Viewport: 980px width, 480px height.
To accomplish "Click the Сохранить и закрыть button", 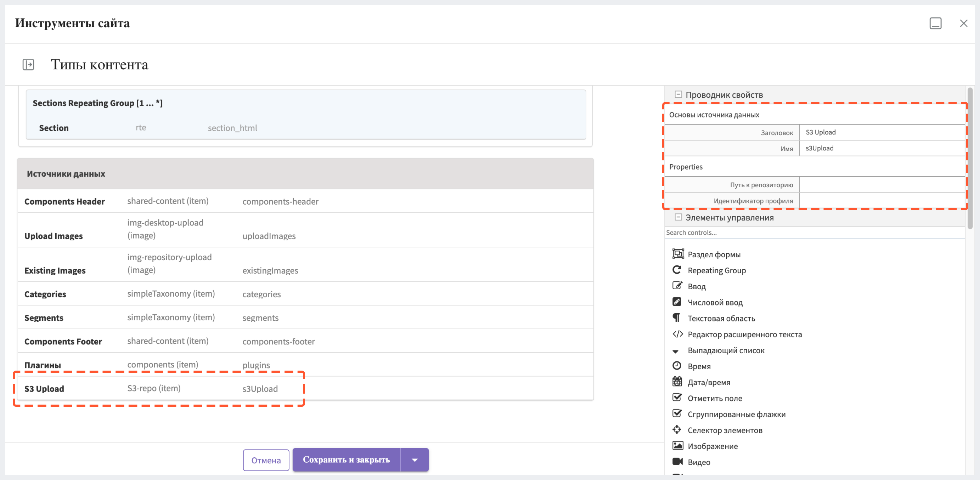I will point(346,460).
